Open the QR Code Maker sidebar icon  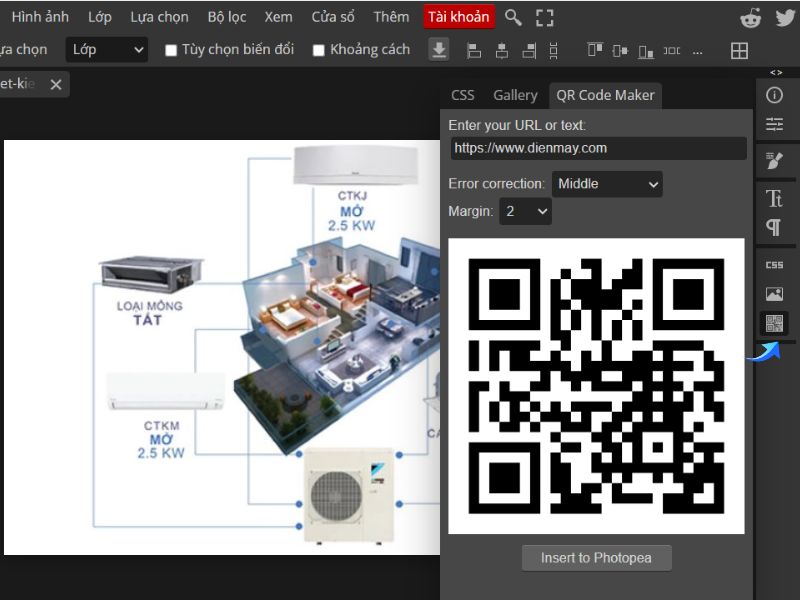(x=774, y=323)
